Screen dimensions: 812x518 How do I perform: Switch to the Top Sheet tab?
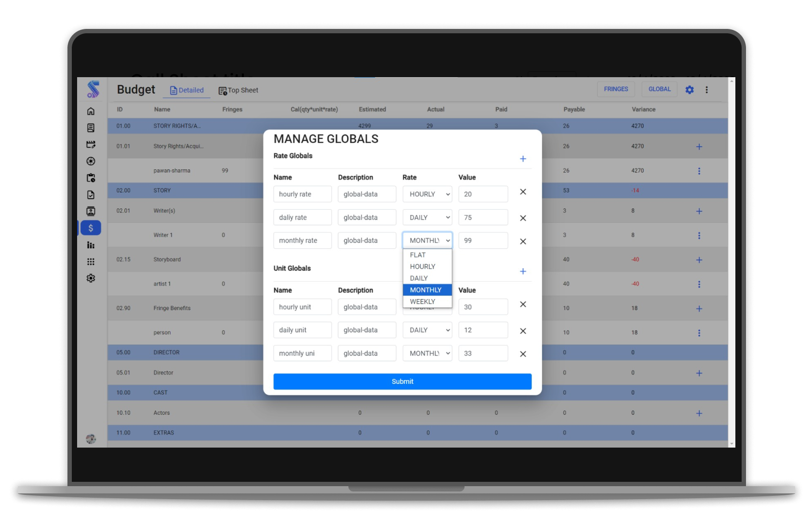click(238, 90)
